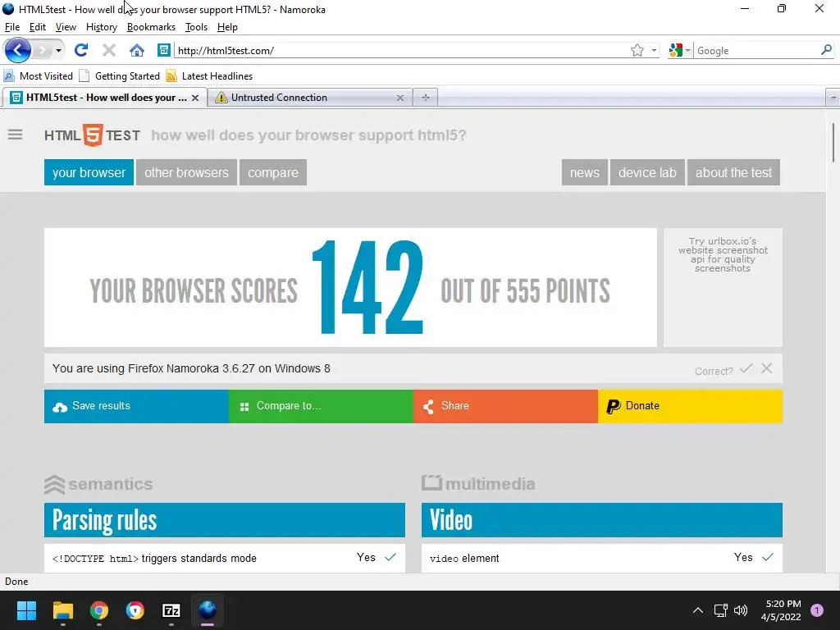Select the 'your browser' page tab
The width and height of the screenshot is (840, 630).
pyautogui.click(x=89, y=172)
